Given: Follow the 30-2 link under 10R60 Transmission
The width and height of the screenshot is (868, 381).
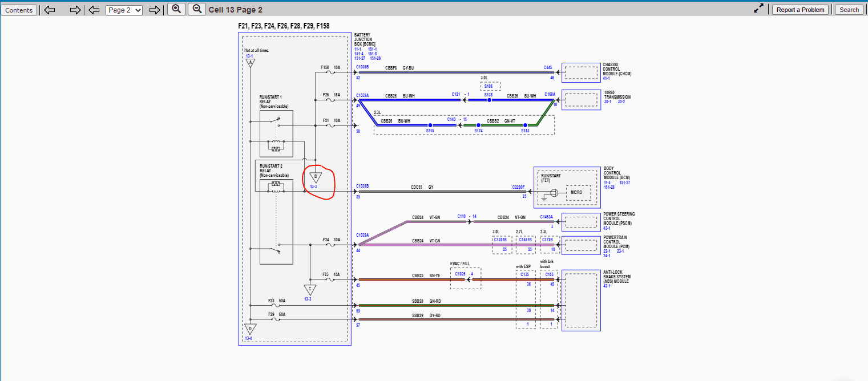Looking at the screenshot, I should (x=621, y=102).
